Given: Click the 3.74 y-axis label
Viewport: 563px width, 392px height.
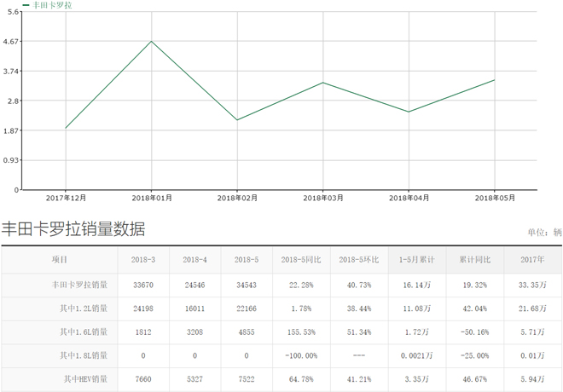Looking at the screenshot, I should point(10,72).
